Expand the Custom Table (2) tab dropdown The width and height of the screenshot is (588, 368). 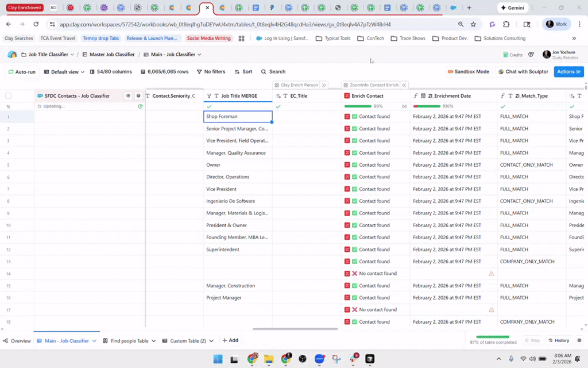pyautogui.click(x=211, y=341)
